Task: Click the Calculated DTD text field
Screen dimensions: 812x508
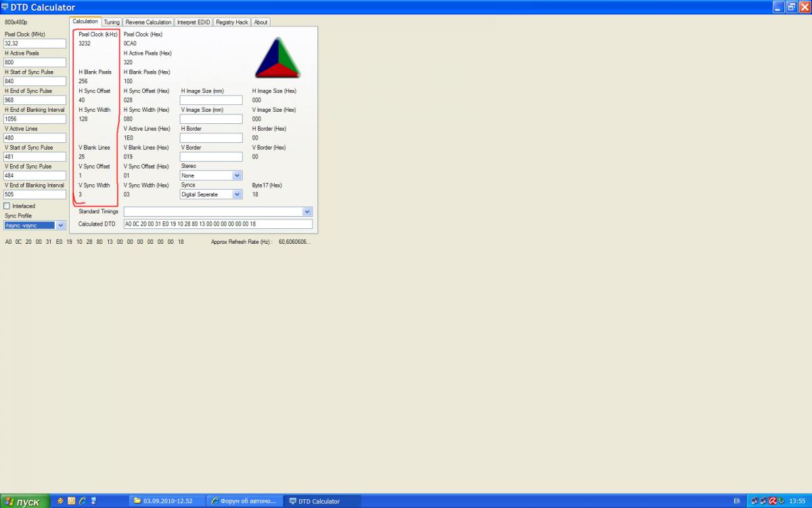Action: click(x=218, y=224)
